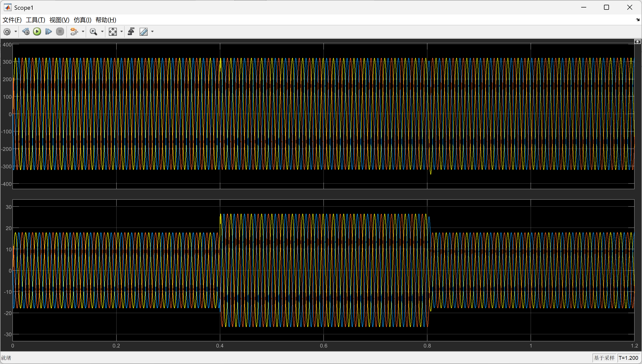642x364 pixels.
Task: Expand the zoom tool dropdown arrow
Action: [102, 32]
